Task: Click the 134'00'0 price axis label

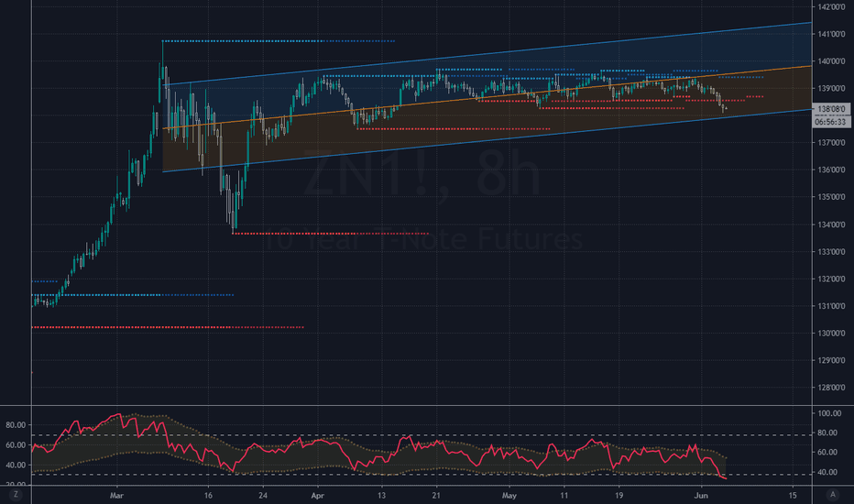Action: click(831, 225)
